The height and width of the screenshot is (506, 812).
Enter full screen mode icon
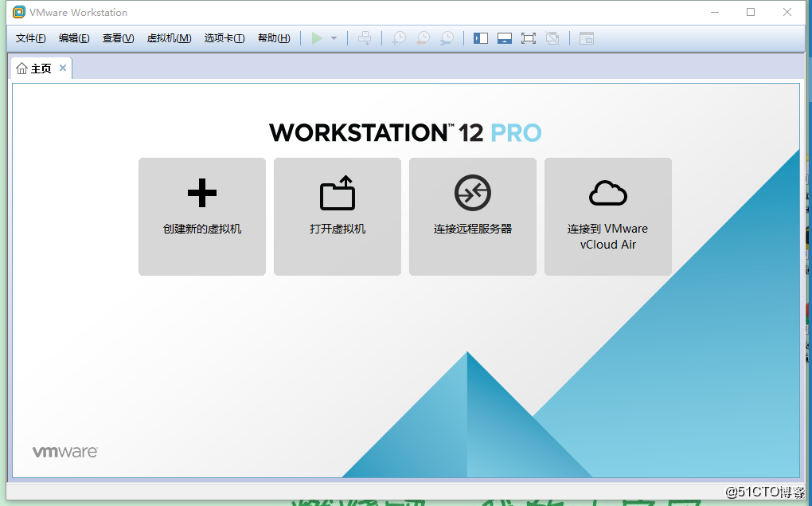[x=529, y=38]
